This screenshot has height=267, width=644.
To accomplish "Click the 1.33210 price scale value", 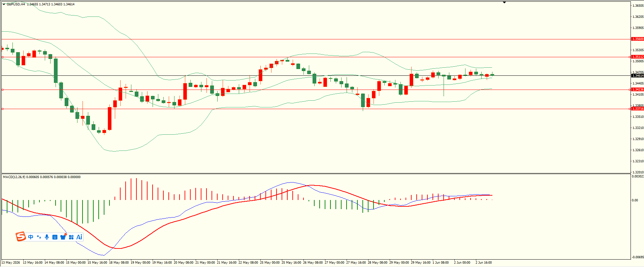I will (638, 128).
